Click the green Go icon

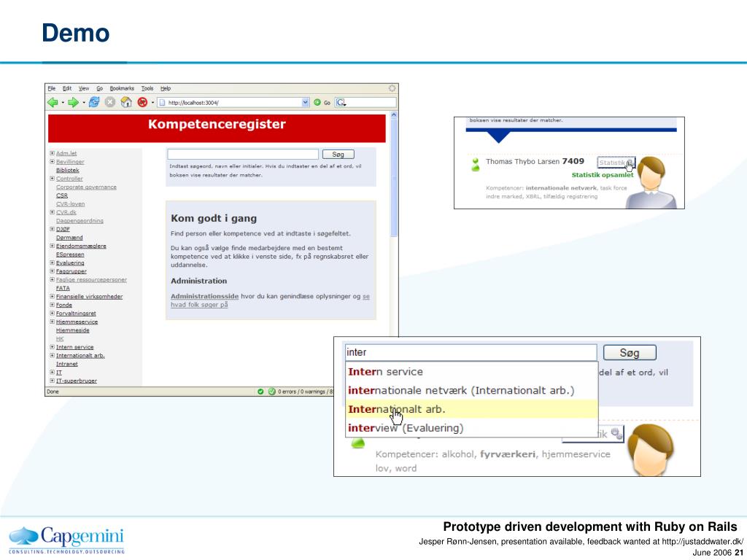click(317, 102)
